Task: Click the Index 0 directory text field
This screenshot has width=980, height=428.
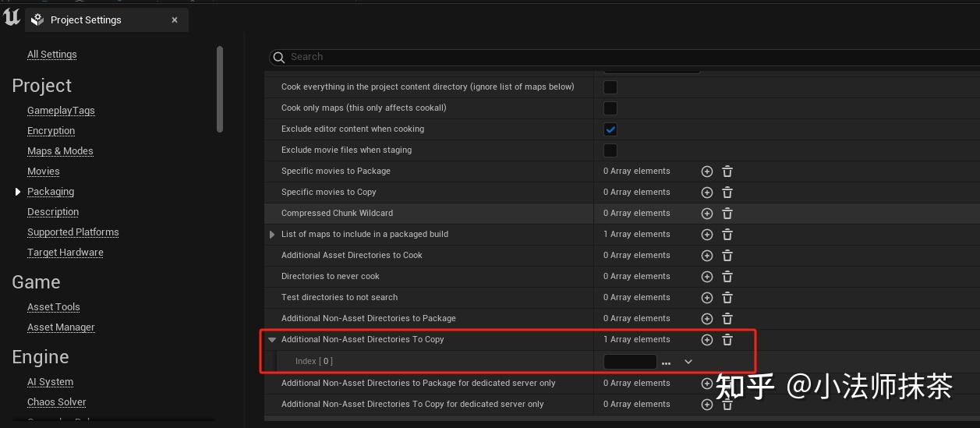Action: click(630, 362)
